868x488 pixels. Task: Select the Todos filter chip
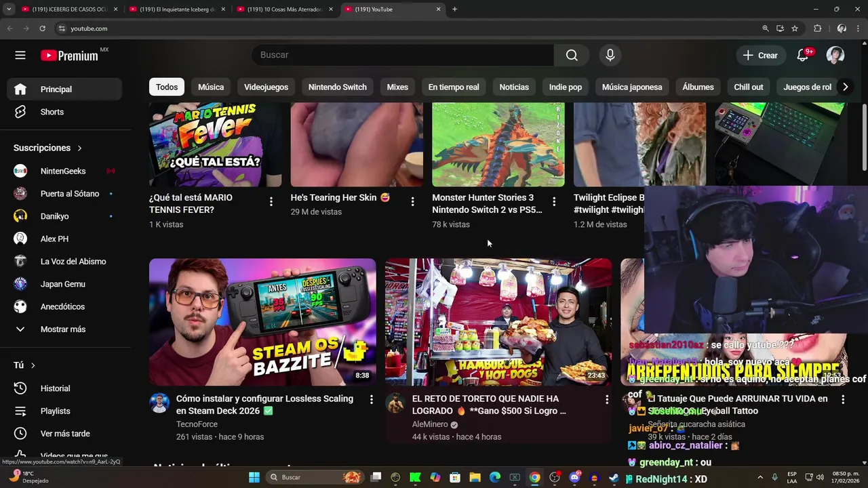pyautogui.click(x=167, y=87)
